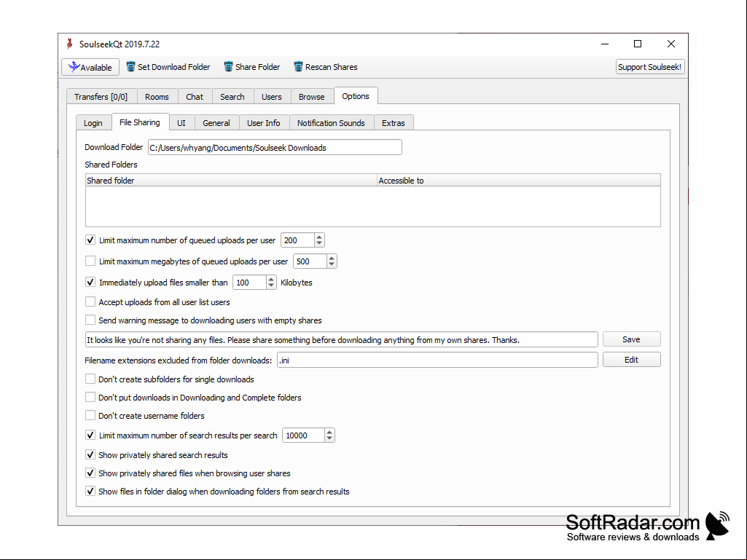Click the Rescan Shares icon
The width and height of the screenshot is (747, 560).
click(298, 67)
